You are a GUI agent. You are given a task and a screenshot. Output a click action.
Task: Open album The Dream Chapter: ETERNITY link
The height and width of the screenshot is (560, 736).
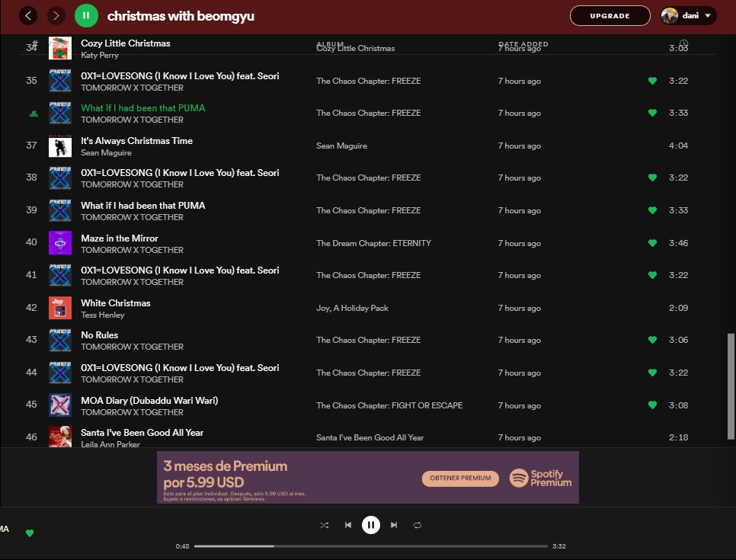(x=373, y=243)
